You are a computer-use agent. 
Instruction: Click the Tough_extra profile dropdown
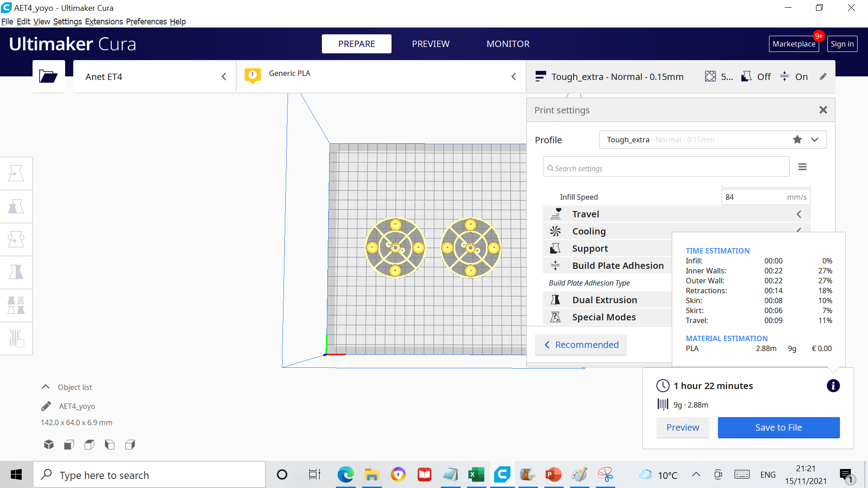tap(816, 140)
